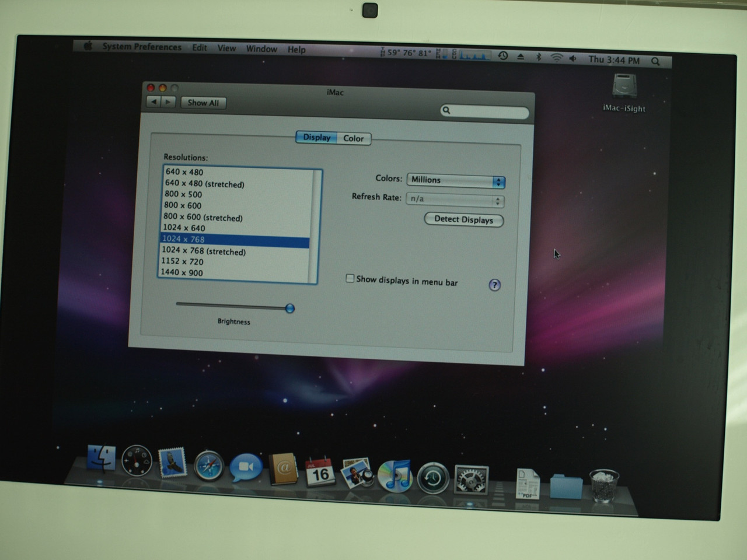Open System Preferences menu
The image size is (747, 560).
click(x=142, y=47)
